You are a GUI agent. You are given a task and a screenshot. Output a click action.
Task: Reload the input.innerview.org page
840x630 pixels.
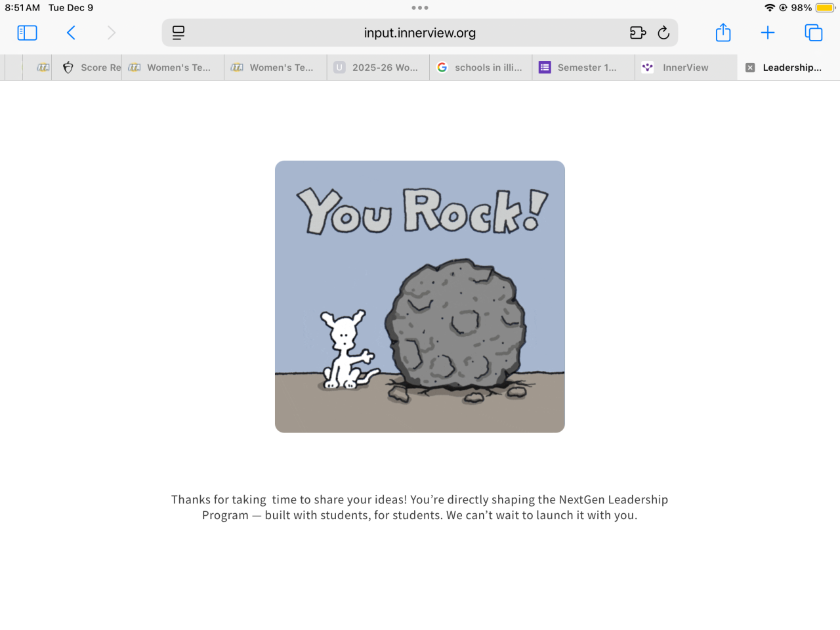tap(663, 33)
